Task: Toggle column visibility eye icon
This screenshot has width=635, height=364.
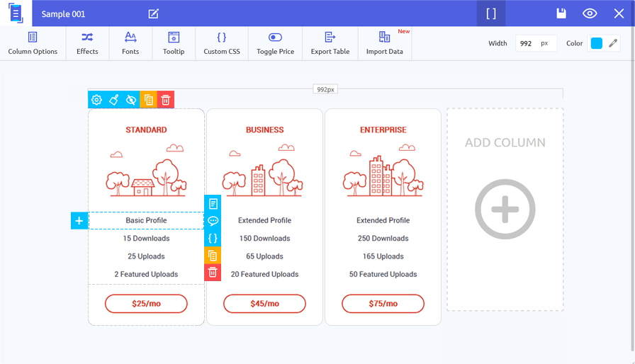Action: [x=131, y=100]
